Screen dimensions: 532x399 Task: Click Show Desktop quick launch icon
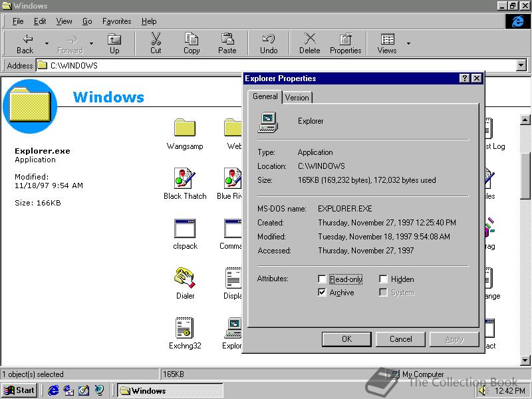84,390
